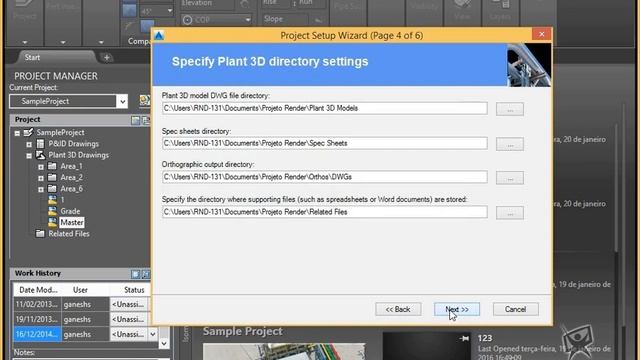
Task: Edit the Plant 3D model DWG directory field
Action: pyautogui.click(x=324, y=108)
